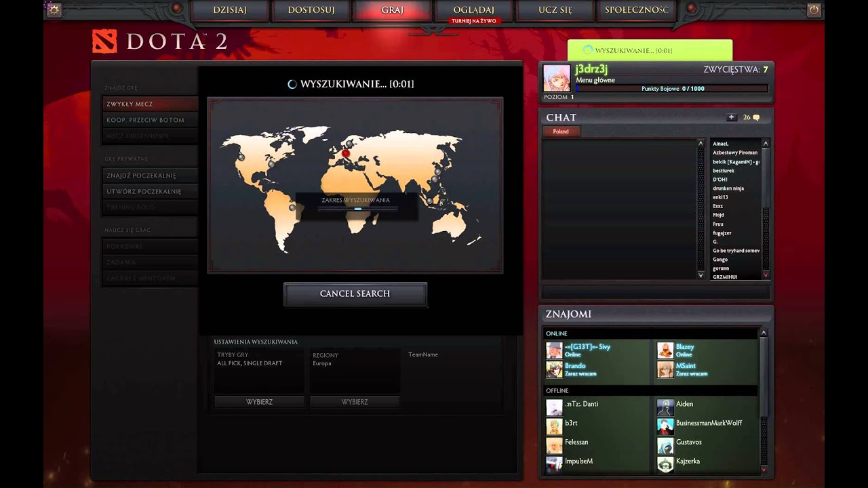Adjust the Zakres Wyszukiwania search range slider
The image size is (868, 488).
point(358,209)
